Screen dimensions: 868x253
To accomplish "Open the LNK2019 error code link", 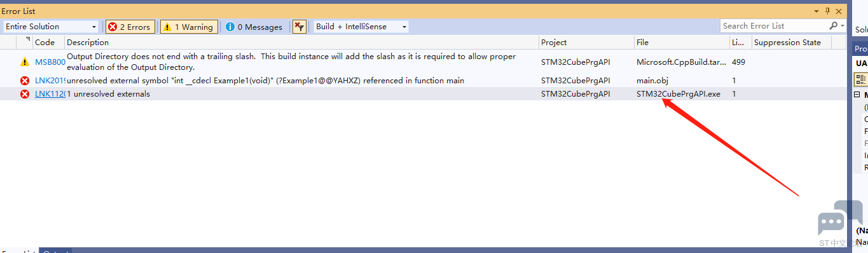I will pos(50,81).
